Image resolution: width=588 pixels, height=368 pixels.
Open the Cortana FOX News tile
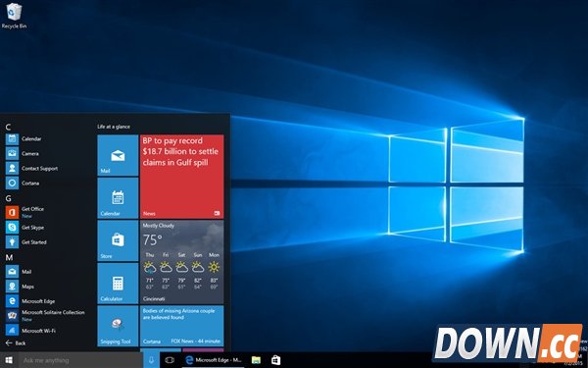point(182,326)
